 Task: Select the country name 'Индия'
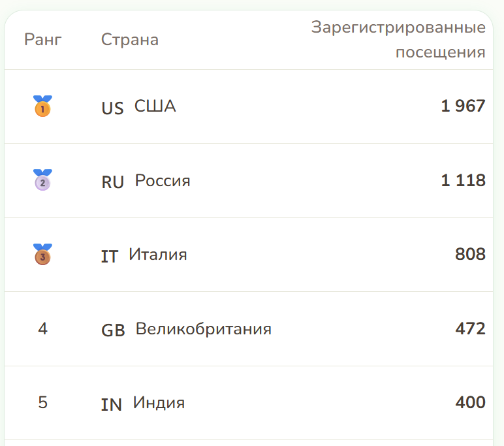pyautogui.click(x=159, y=403)
